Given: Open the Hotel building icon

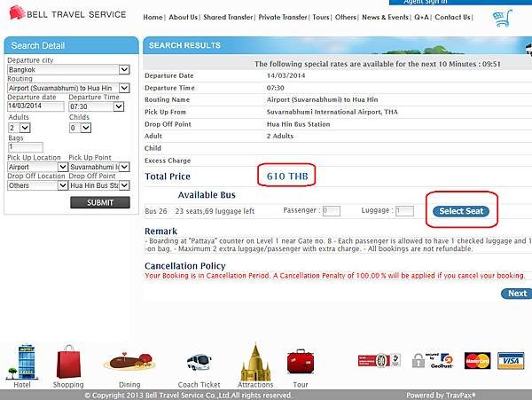Looking at the screenshot, I should (22, 361).
